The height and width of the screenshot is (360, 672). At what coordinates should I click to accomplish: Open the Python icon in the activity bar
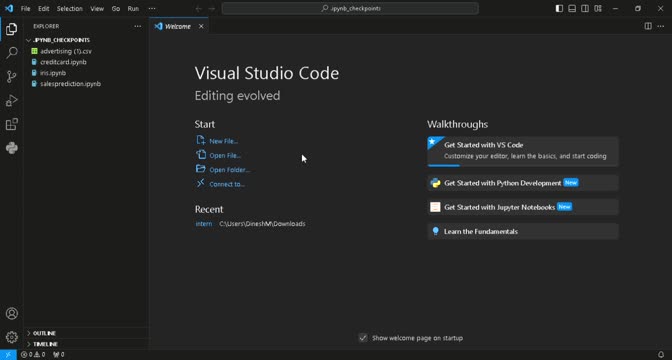(12, 148)
